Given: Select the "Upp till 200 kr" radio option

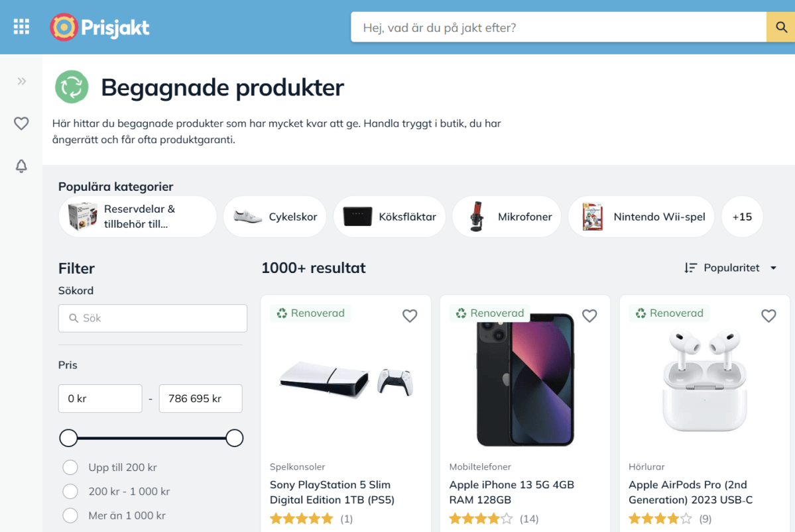Looking at the screenshot, I should pyautogui.click(x=70, y=467).
